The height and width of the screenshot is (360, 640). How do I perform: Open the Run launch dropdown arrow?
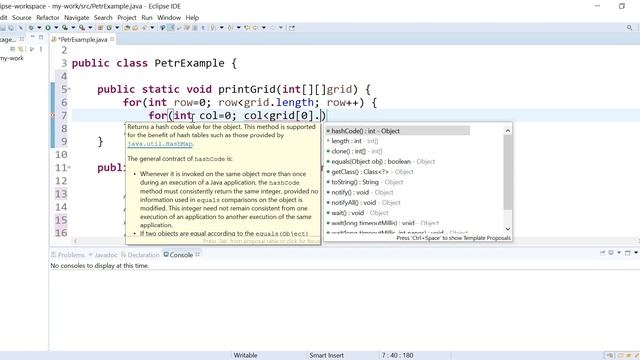pos(56,28)
